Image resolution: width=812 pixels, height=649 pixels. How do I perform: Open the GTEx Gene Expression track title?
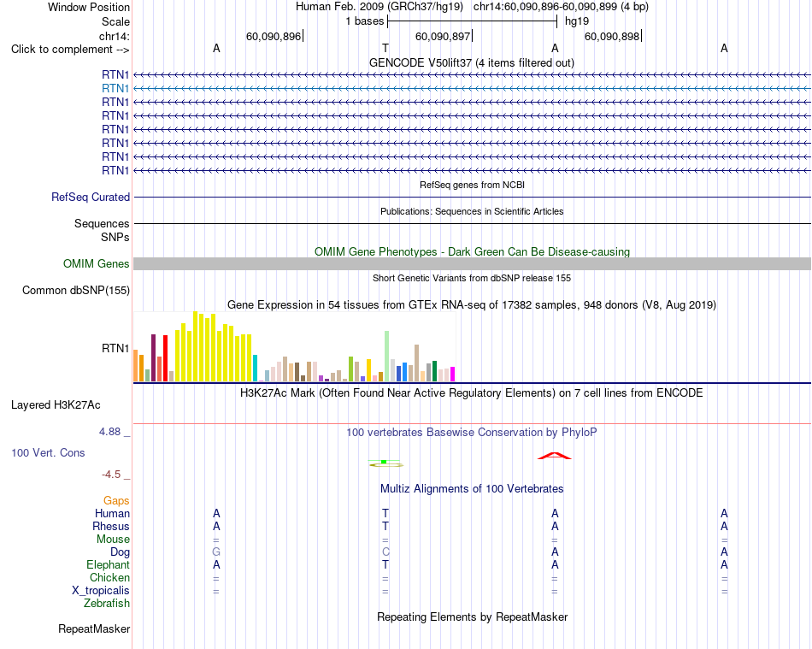coord(472,305)
